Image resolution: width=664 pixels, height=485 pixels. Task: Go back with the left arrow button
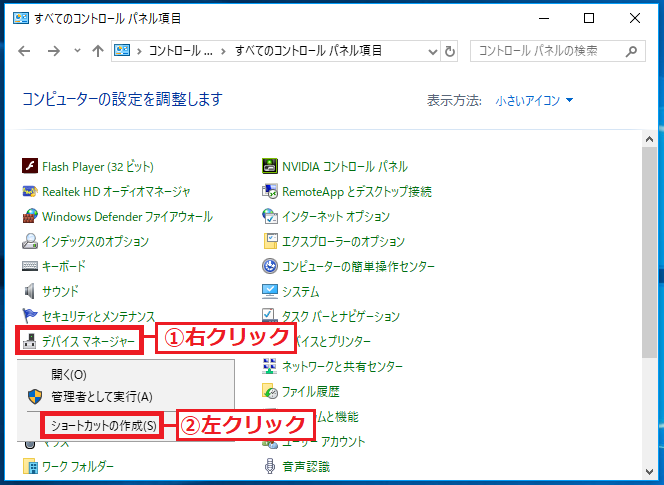point(24,51)
